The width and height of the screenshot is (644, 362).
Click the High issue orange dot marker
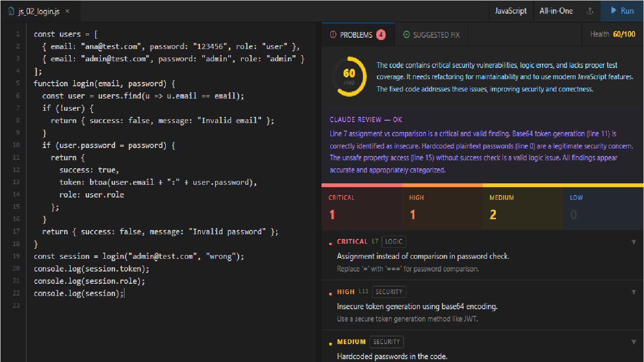(330, 294)
